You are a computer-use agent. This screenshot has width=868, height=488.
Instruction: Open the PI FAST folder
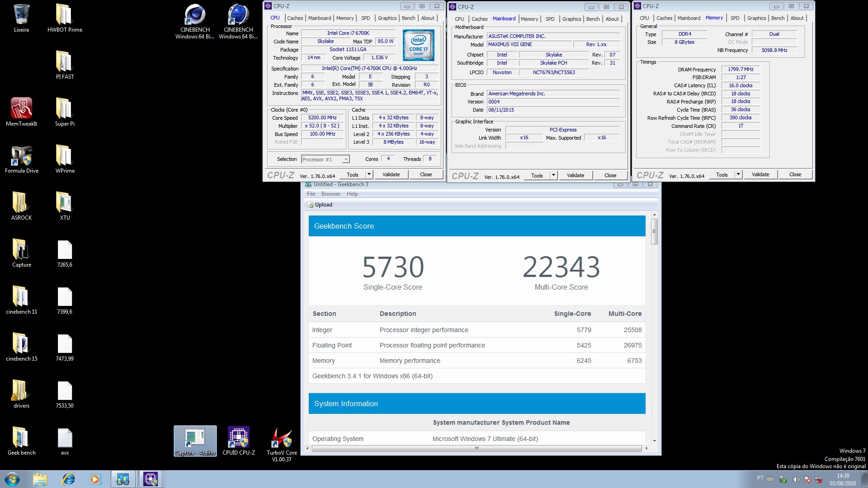[x=65, y=65]
